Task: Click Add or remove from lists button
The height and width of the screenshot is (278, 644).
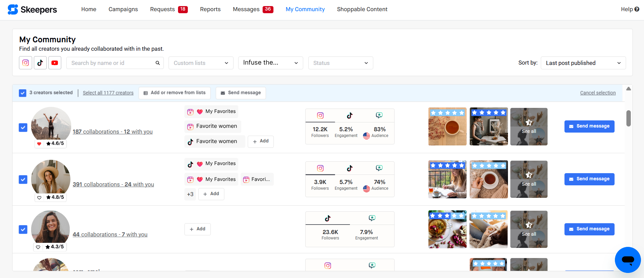Action: (x=175, y=93)
